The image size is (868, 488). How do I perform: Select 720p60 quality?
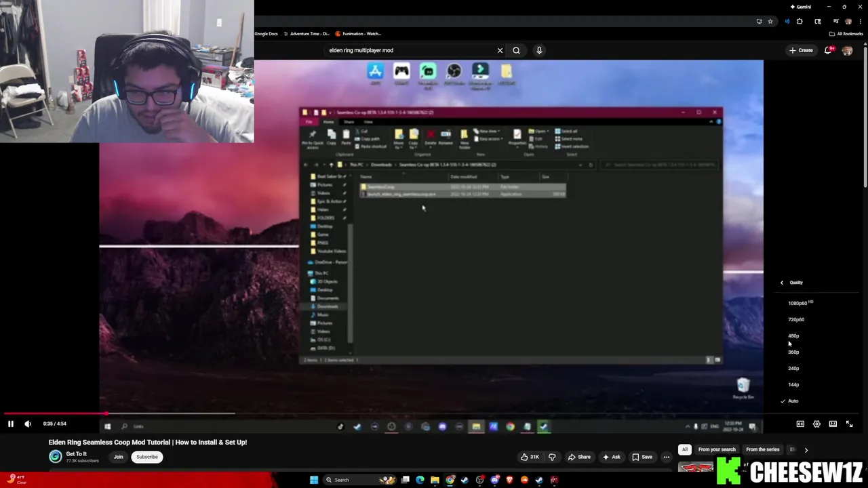point(796,319)
